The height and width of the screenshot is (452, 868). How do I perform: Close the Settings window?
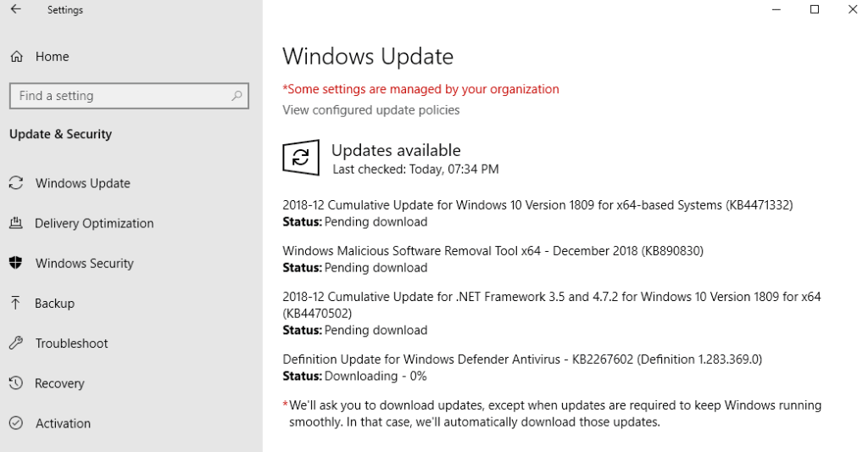tap(853, 9)
